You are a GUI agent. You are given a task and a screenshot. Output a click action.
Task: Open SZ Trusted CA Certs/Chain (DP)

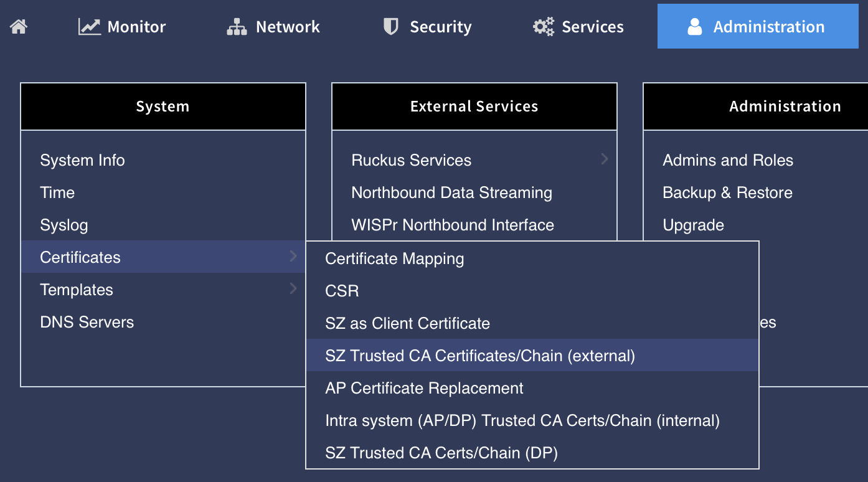(441, 453)
